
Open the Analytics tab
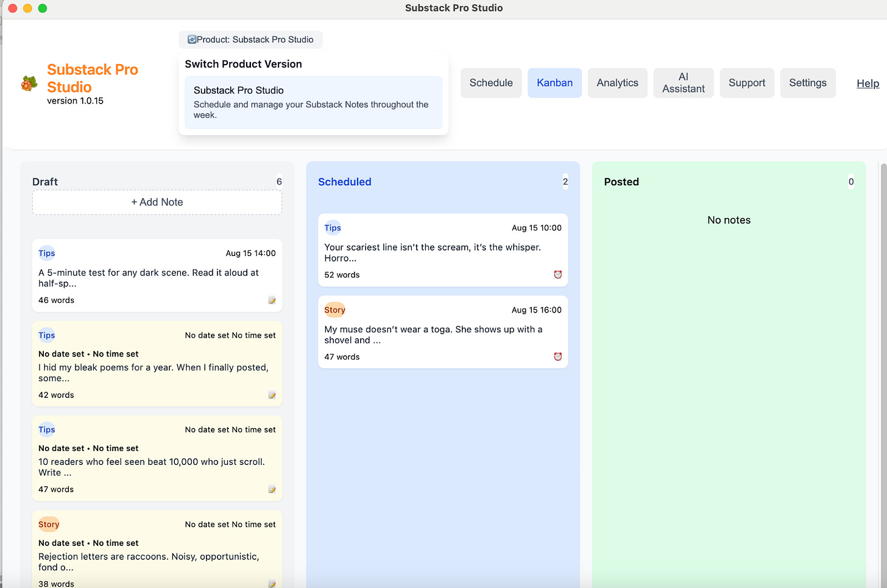(617, 83)
